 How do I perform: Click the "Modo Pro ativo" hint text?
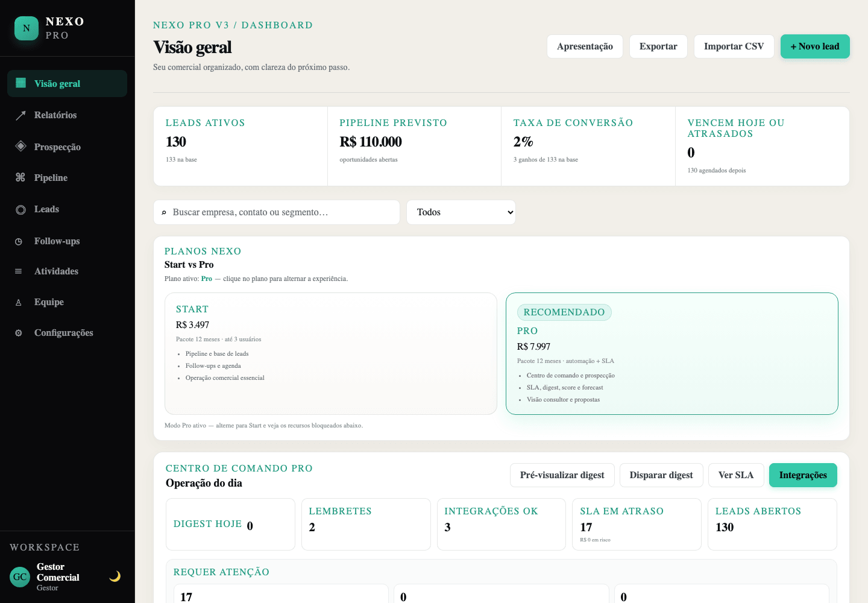pyautogui.click(x=263, y=426)
